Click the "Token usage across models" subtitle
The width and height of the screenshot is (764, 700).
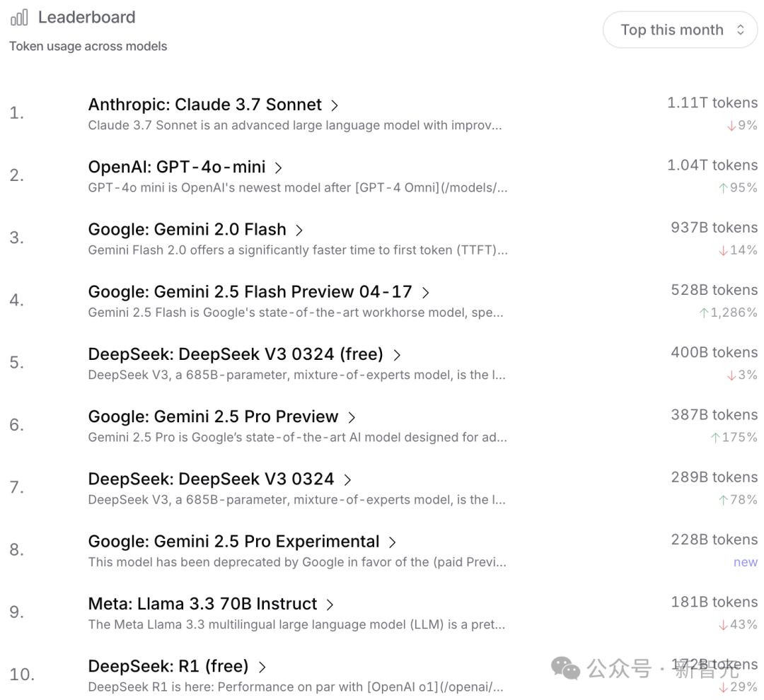88,46
